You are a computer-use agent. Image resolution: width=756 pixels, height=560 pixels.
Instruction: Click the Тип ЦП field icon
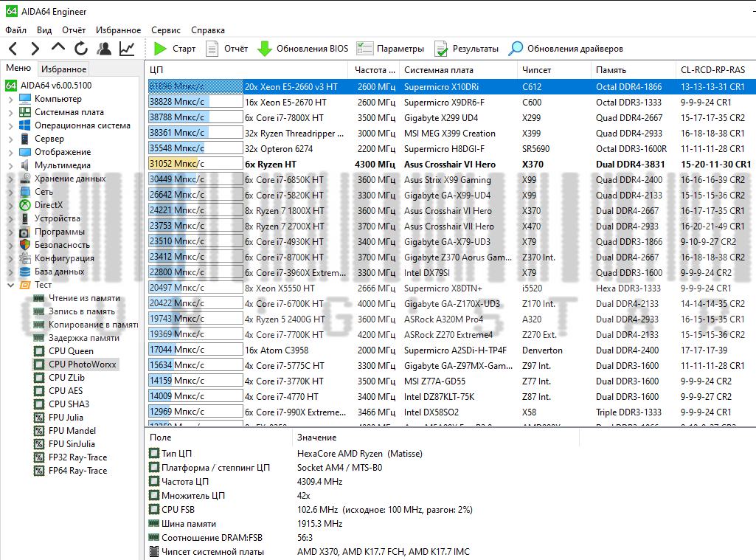click(154, 454)
